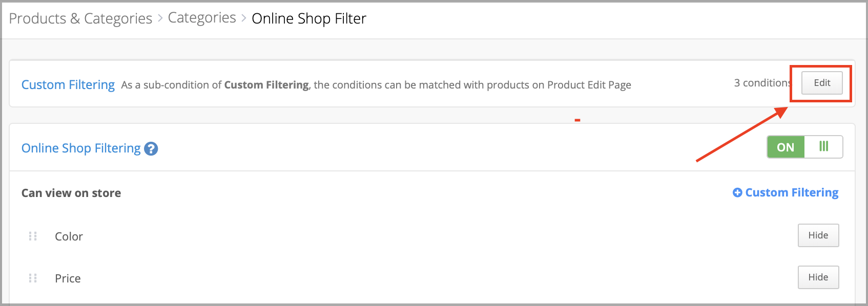
Task: Select the Color filter row label
Action: [x=69, y=236]
